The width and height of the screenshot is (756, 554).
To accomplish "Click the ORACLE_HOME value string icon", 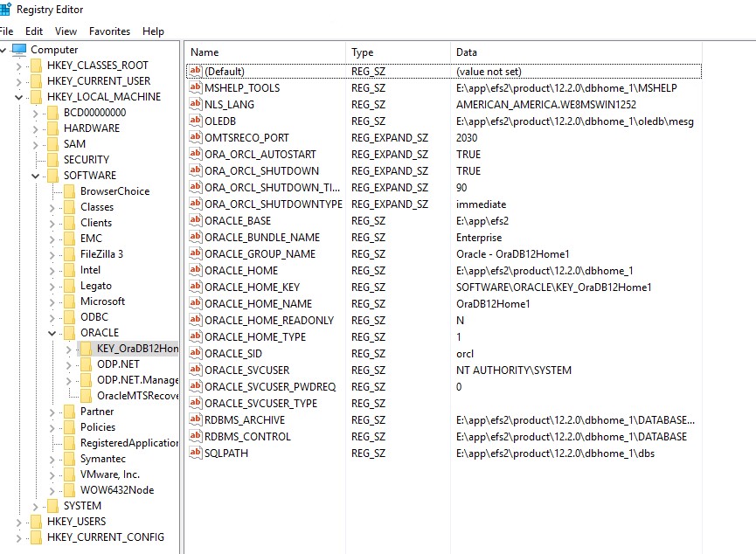I will tap(196, 271).
